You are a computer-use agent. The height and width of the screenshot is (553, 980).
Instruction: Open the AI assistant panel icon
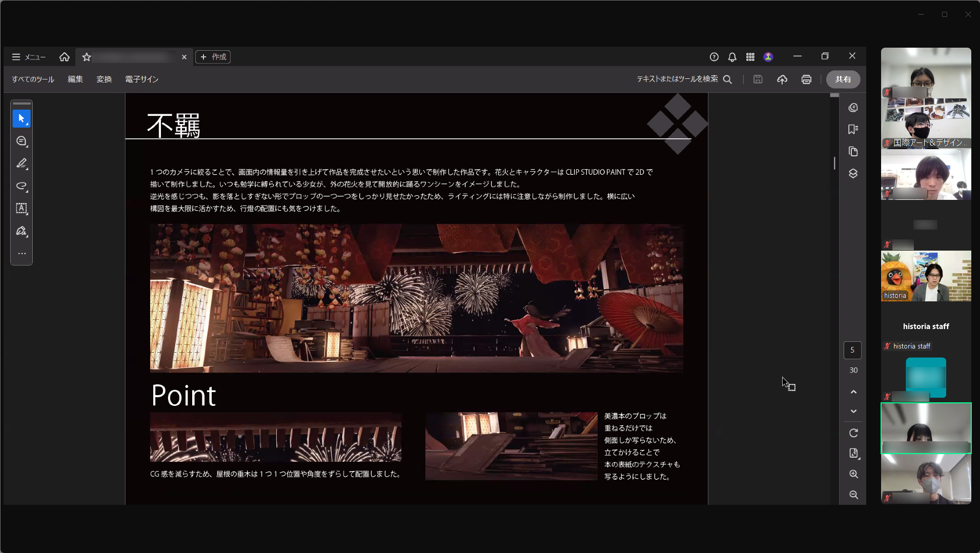853,108
